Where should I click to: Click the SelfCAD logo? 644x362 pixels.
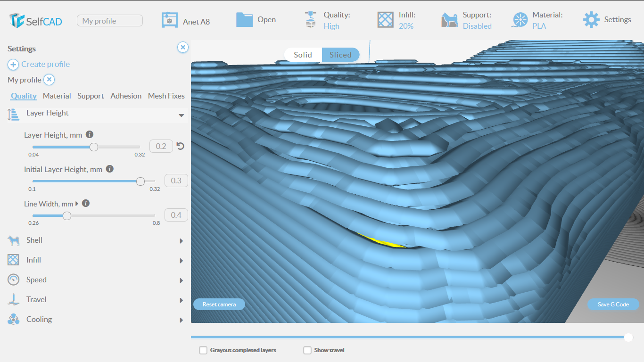(x=36, y=20)
